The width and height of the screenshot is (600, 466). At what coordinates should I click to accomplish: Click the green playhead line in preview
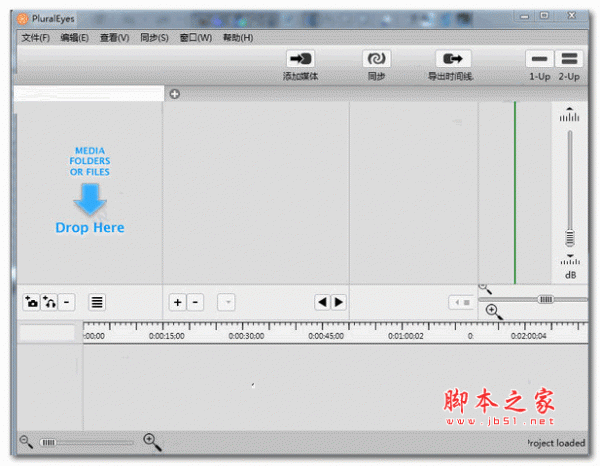click(x=515, y=192)
